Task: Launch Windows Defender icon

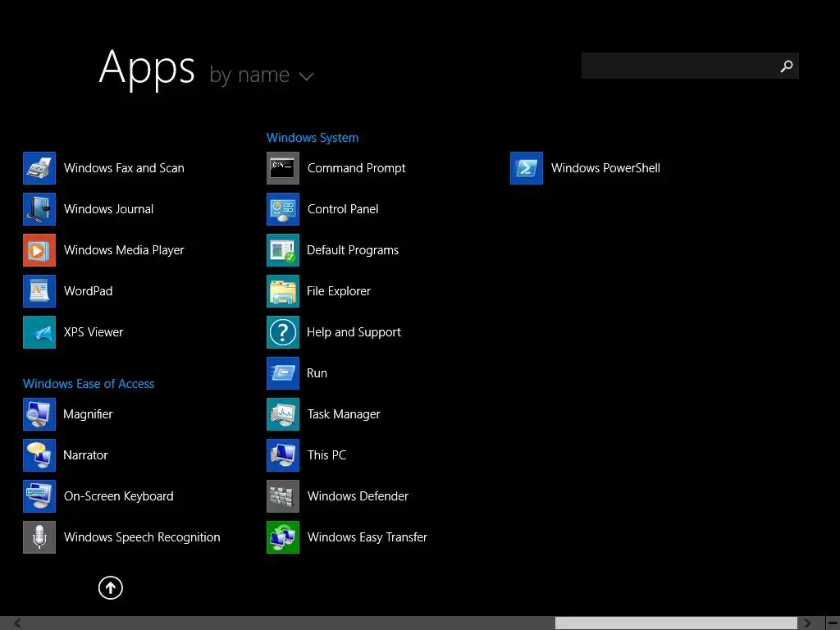Action: [283, 496]
